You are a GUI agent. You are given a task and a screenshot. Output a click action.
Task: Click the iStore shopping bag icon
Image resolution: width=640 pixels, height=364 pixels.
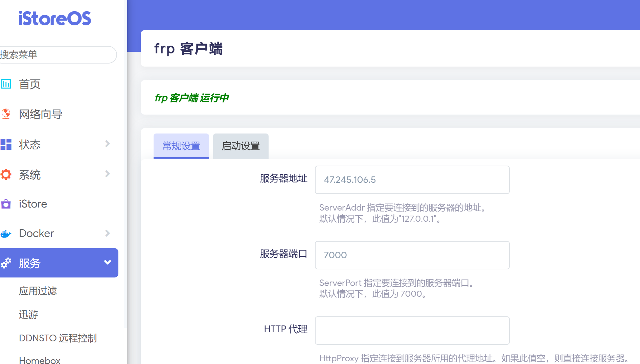(x=6, y=204)
